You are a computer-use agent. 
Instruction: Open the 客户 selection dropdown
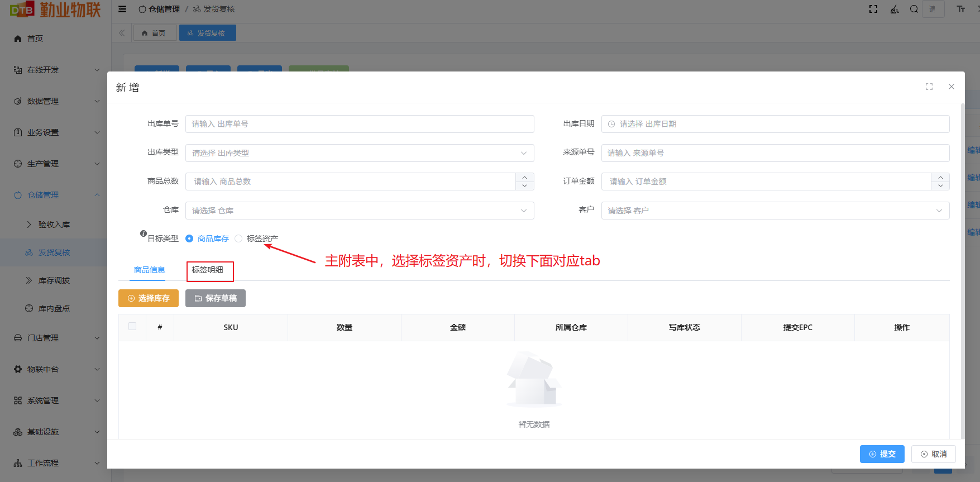pos(775,211)
